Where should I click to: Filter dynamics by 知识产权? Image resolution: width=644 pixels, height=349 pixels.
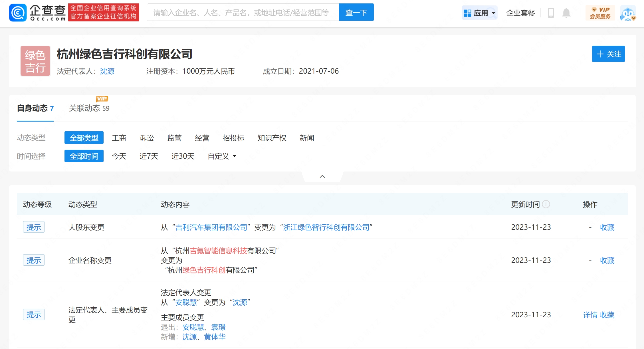(272, 138)
